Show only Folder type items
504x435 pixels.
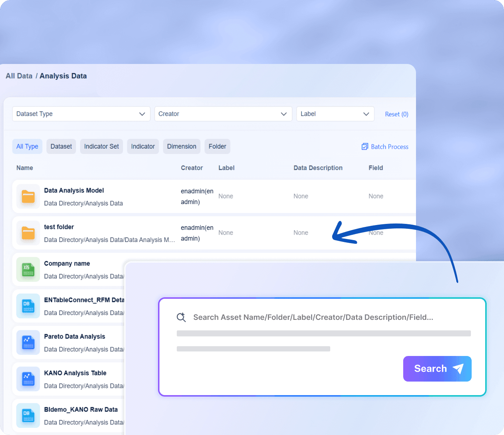click(217, 146)
